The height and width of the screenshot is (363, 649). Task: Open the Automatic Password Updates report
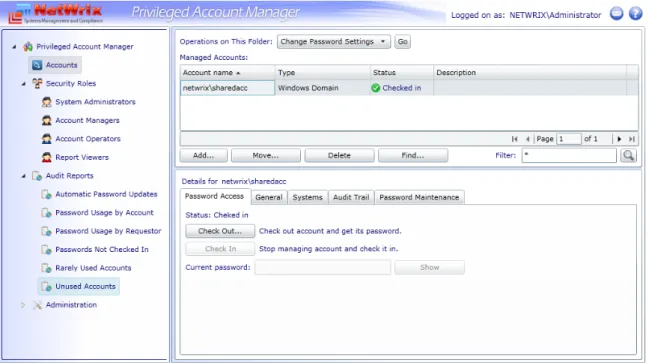tap(106, 194)
